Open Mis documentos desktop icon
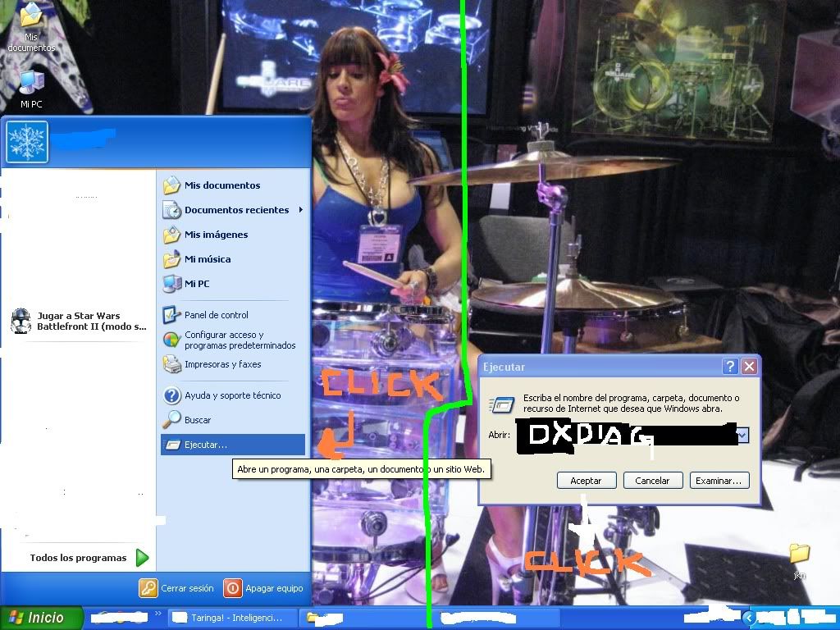 point(31,28)
